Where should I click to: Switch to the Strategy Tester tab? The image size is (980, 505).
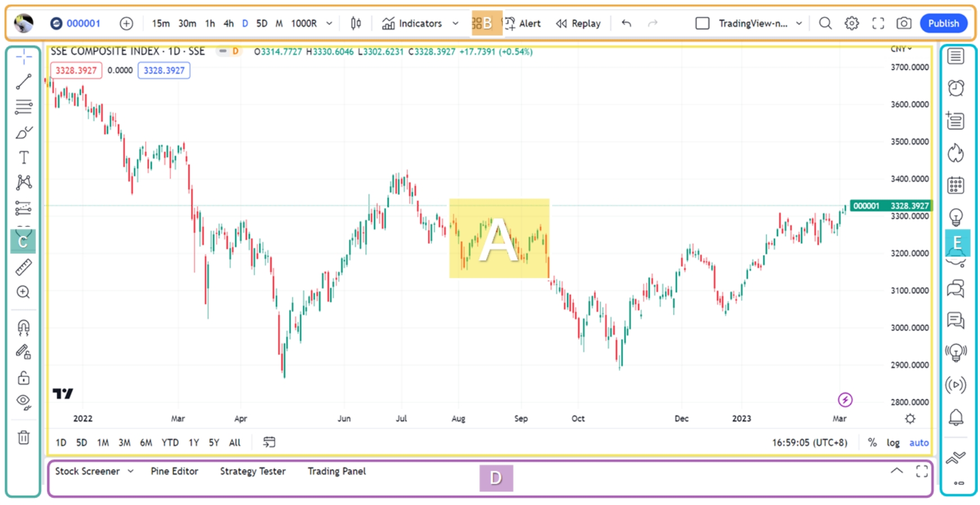click(253, 471)
